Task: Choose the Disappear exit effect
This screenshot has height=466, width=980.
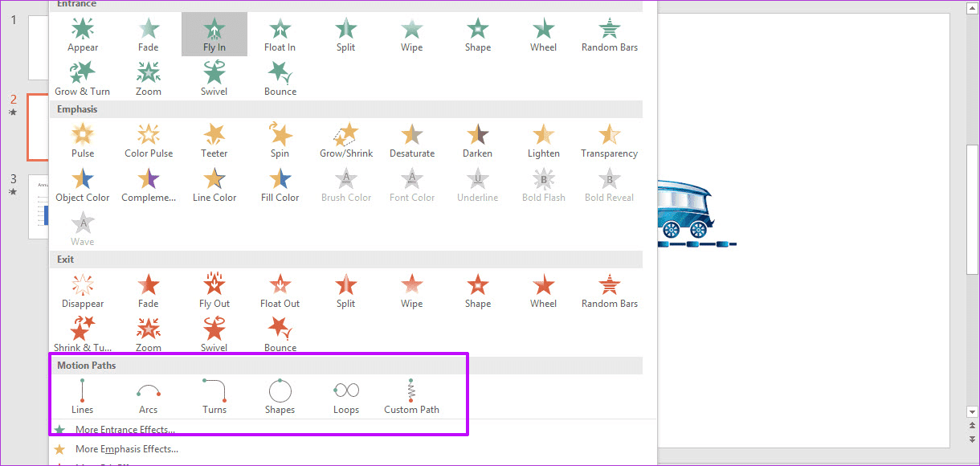Action: click(83, 291)
